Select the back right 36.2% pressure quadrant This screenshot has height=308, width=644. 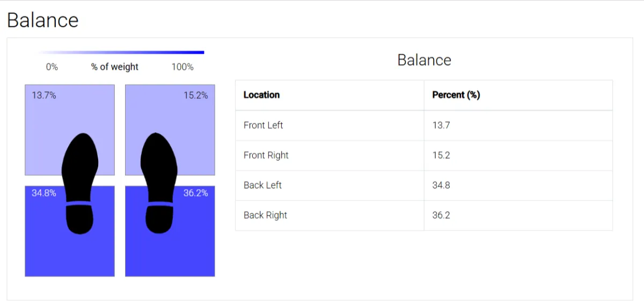(170, 231)
